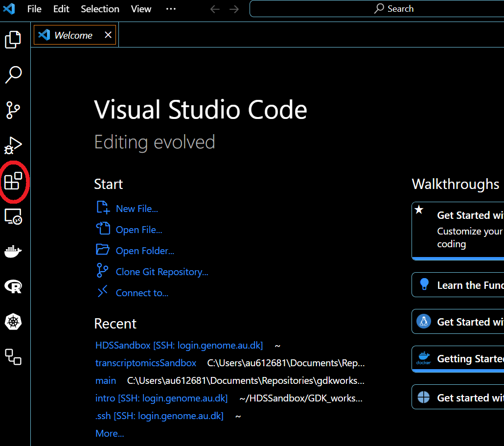504x446 pixels.
Task: Click the Clone Git Repository... link
Action: click(161, 272)
